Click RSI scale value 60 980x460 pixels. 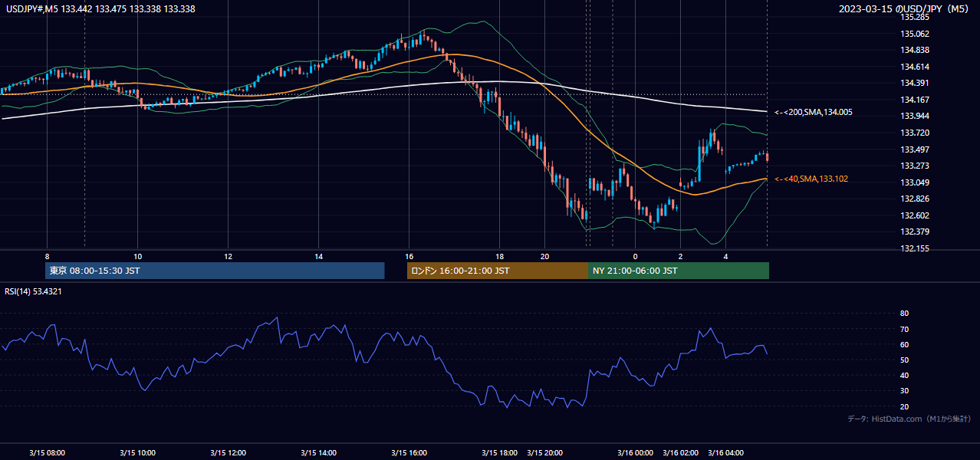(904, 344)
